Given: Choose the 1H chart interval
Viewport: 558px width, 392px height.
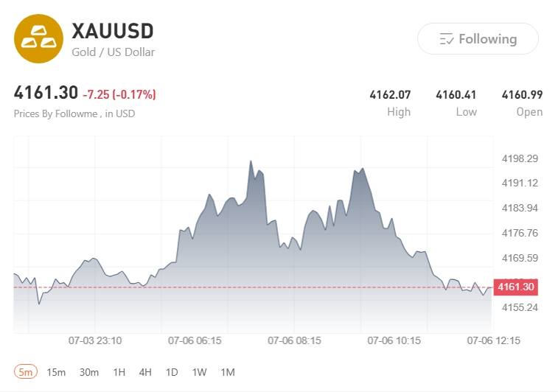Looking at the screenshot, I should click(x=119, y=372).
